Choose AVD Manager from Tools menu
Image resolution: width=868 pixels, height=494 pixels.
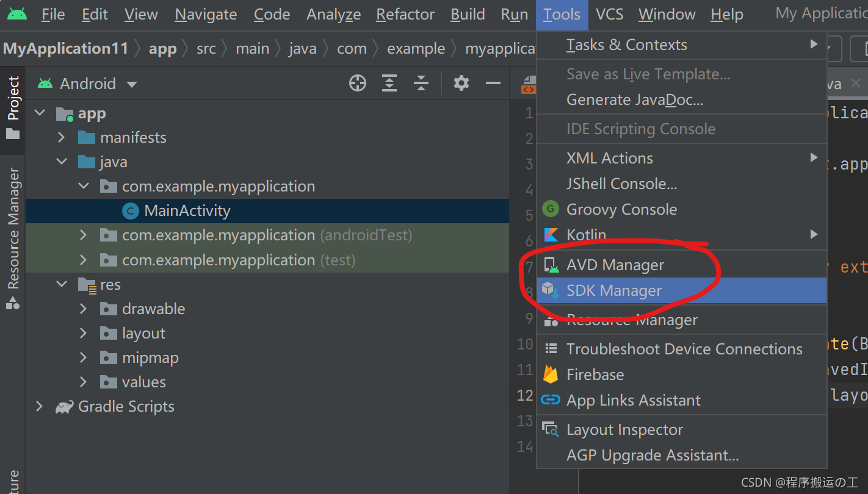pos(682,265)
